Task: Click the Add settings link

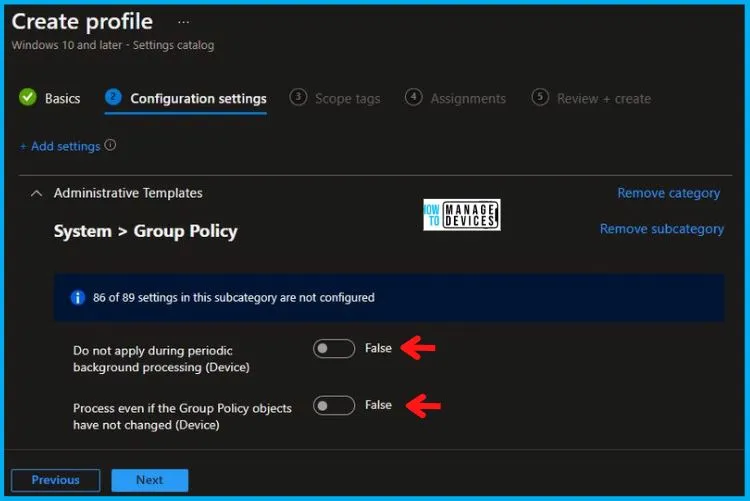Action: click(x=60, y=146)
